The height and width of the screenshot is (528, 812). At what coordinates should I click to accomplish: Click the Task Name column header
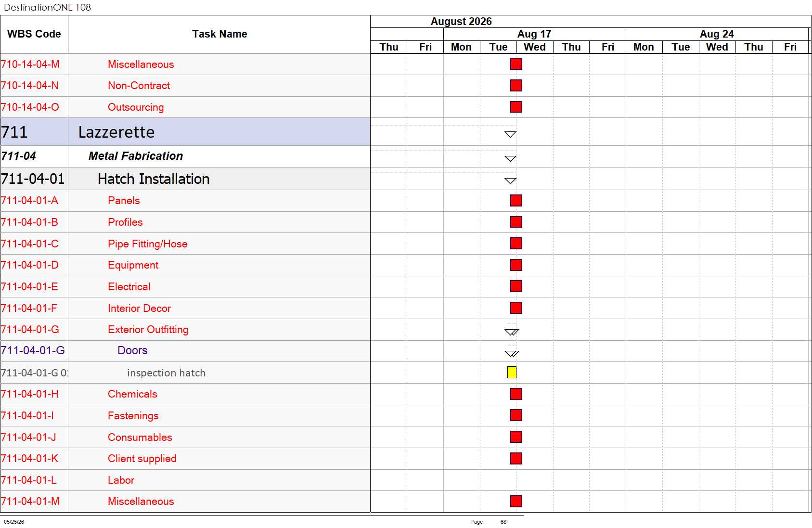coord(219,34)
